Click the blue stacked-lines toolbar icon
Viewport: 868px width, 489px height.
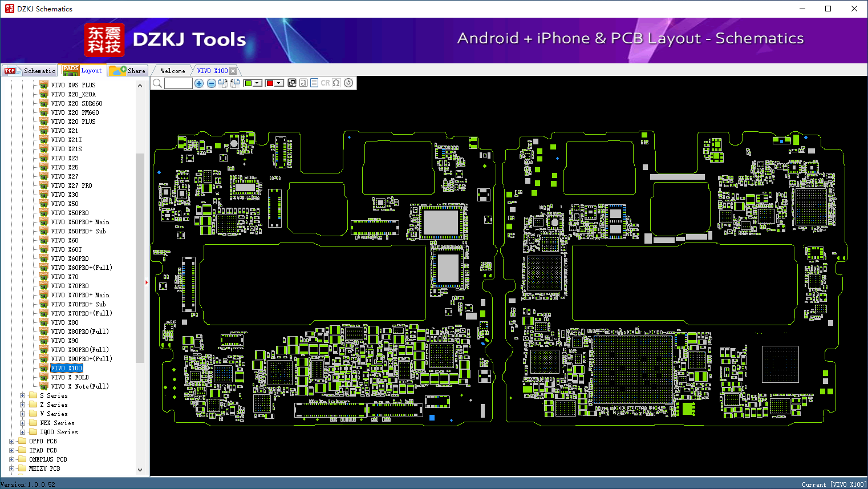point(314,83)
